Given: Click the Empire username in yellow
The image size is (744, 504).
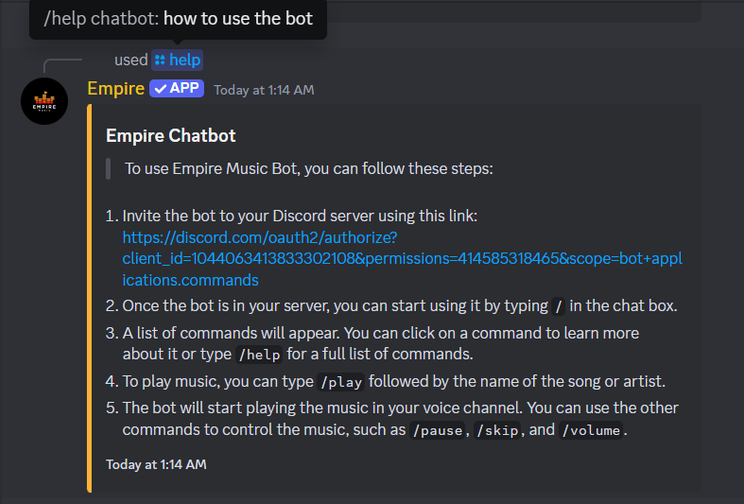Looking at the screenshot, I should point(116,89).
